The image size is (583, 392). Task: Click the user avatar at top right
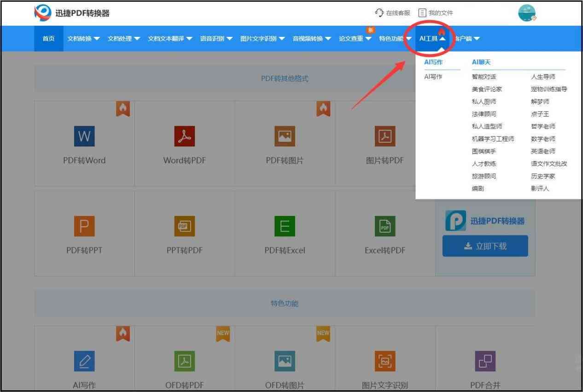click(x=527, y=13)
